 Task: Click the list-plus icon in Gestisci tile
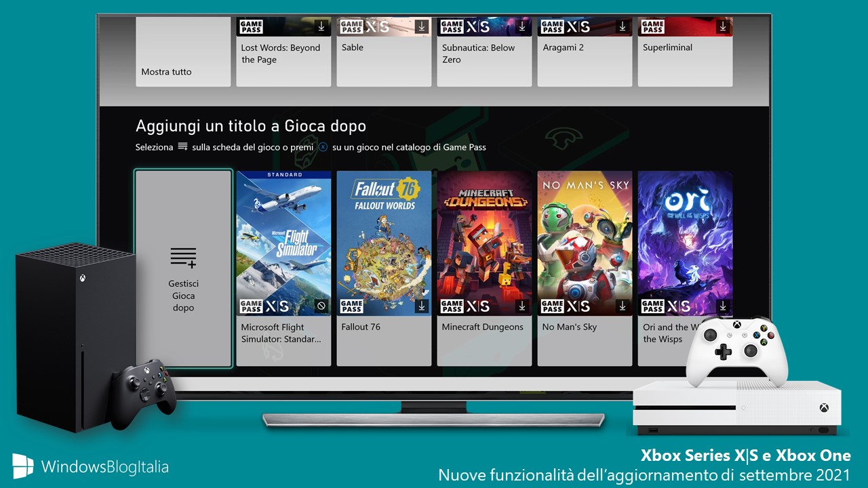(183, 258)
